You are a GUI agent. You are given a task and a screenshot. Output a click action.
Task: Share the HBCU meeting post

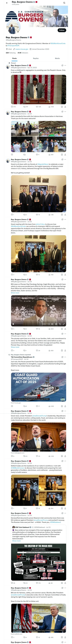65,274
